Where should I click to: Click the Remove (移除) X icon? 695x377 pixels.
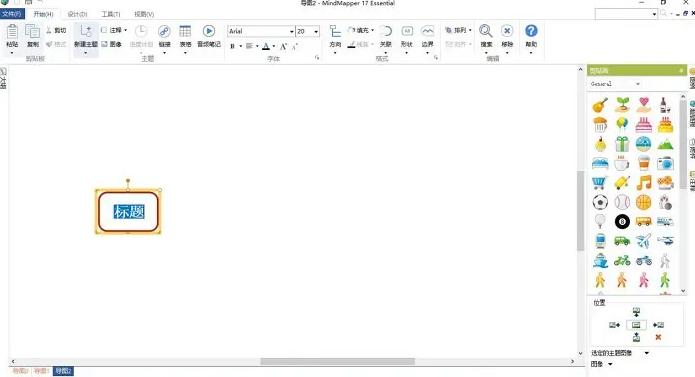click(507, 31)
